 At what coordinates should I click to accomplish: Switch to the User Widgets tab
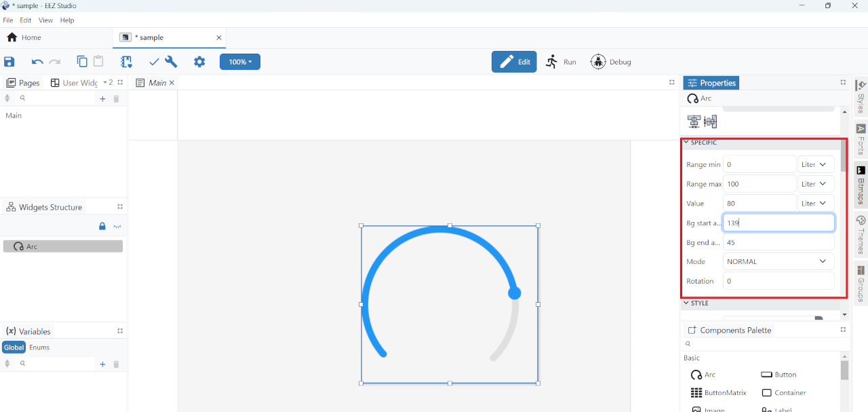tap(75, 83)
